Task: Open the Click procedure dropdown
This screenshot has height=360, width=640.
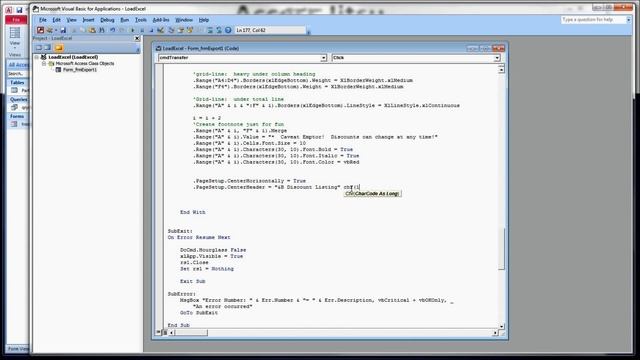Action: 497,58
